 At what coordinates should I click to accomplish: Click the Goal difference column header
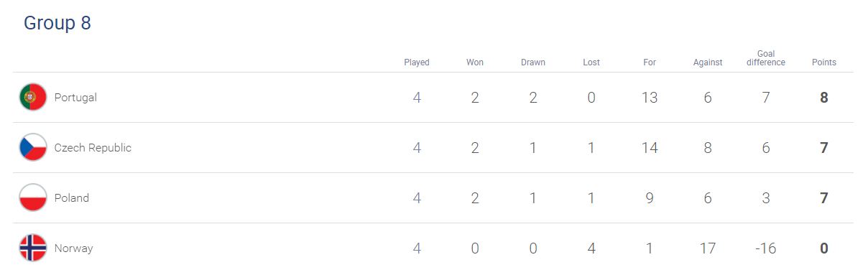[766, 58]
